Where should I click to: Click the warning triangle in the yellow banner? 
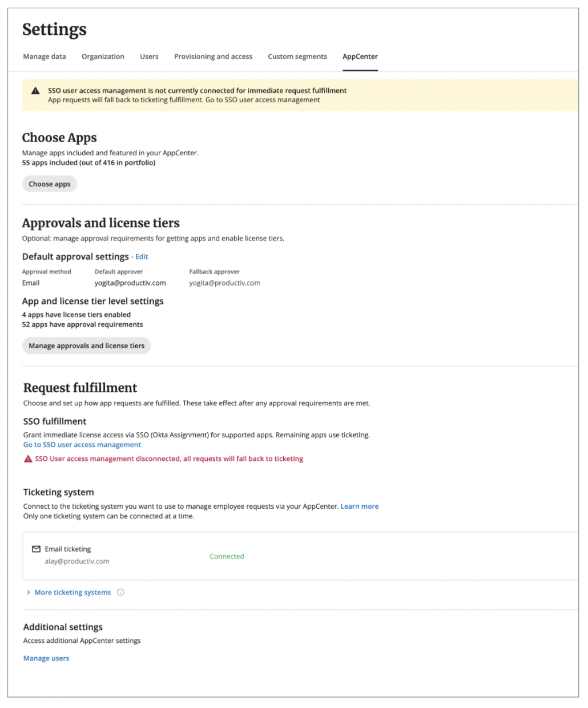[x=35, y=90]
